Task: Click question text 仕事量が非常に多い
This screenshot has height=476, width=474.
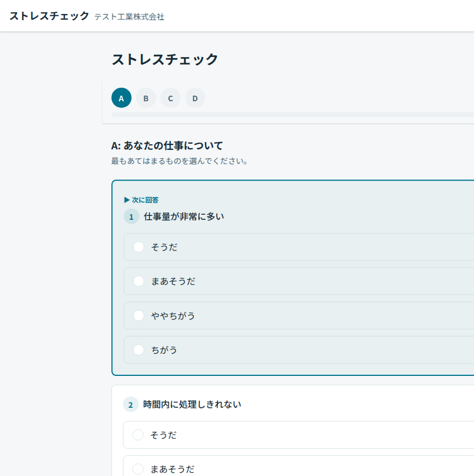Action: click(184, 216)
